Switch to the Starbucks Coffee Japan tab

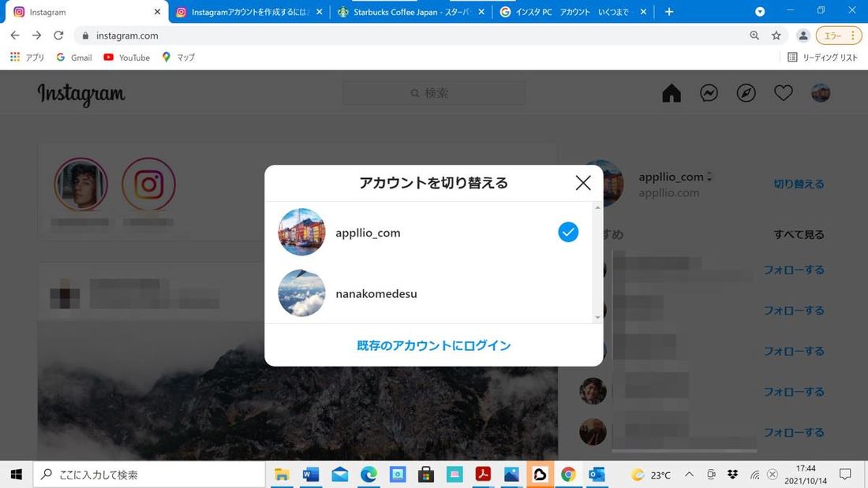410,12
